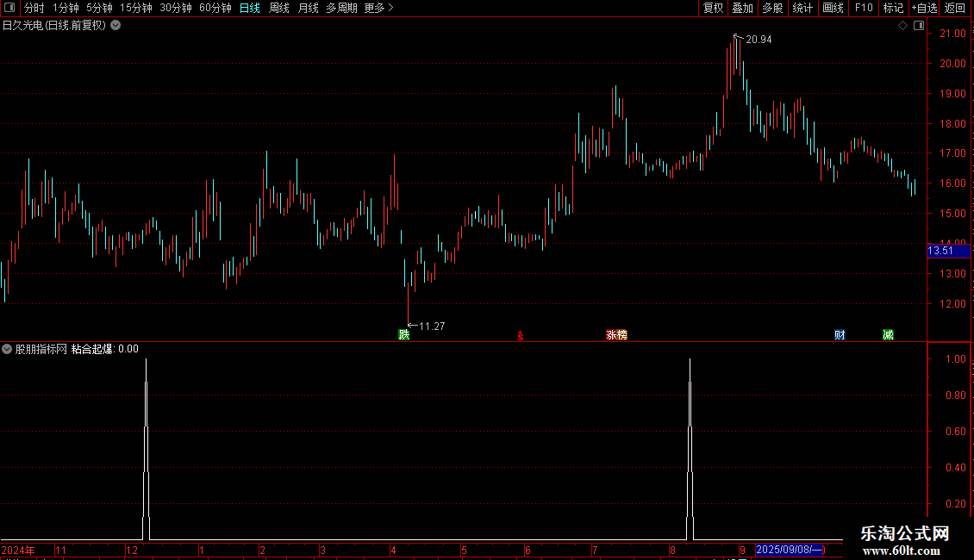Click the 日久光电(日线.前复权) chart title
The width and height of the screenshot is (974, 560).
coord(54,26)
